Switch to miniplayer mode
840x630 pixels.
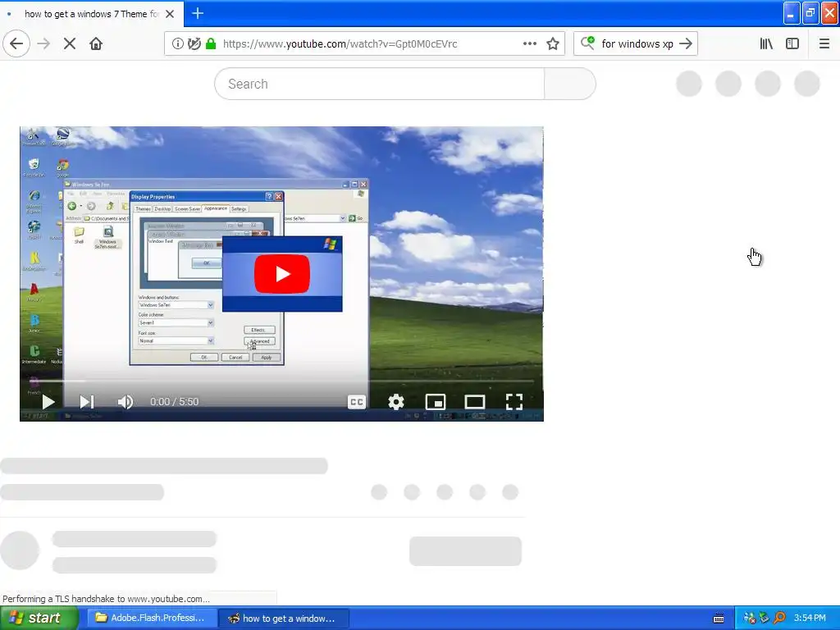436,402
